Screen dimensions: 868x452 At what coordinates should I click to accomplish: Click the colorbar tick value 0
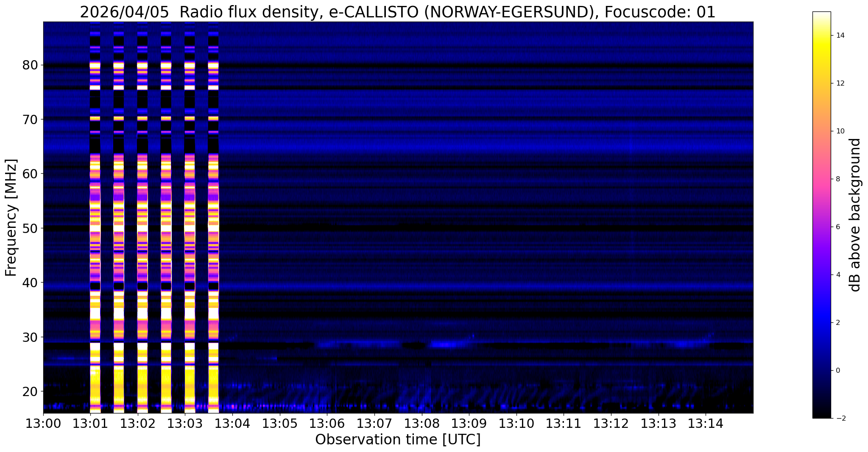pyautogui.click(x=837, y=371)
